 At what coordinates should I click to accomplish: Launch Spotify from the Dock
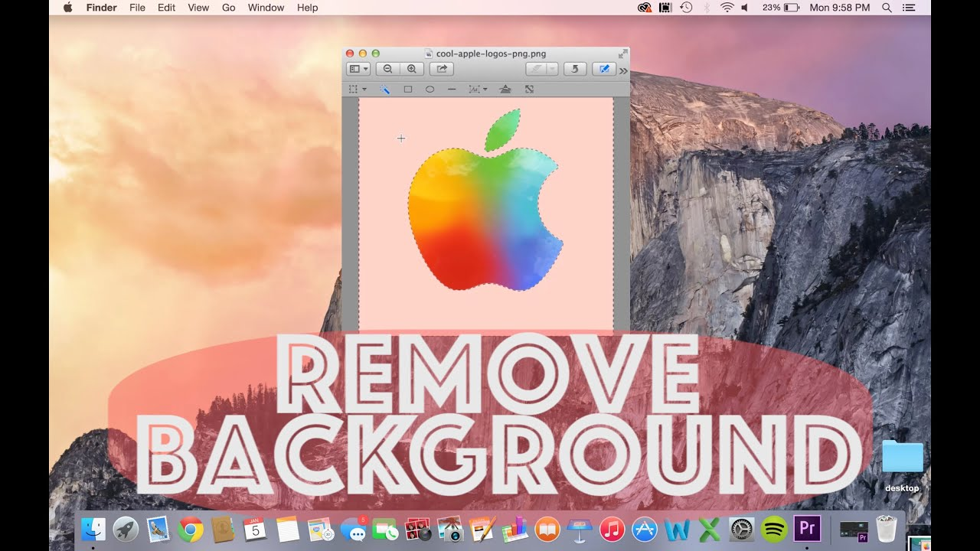coord(774,529)
